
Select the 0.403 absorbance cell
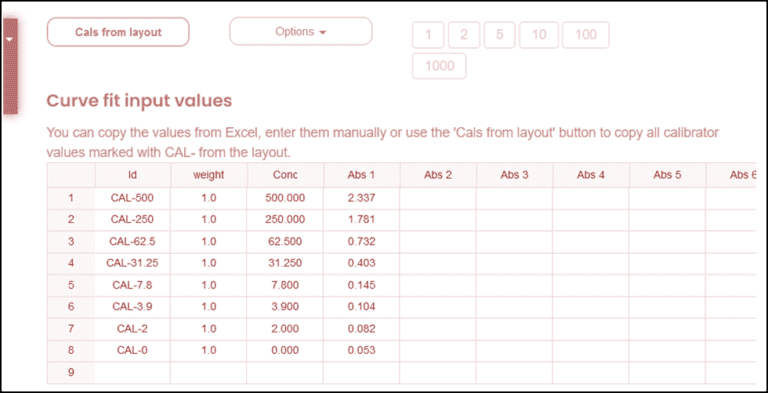[x=361, y=263]
